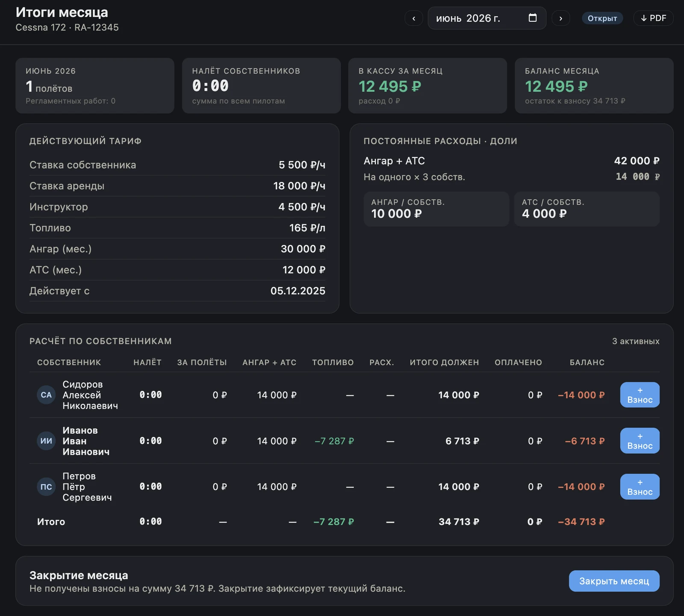Image resolution: width=684 pixels, height=616 pixels.
Task: Click the Иванов Иван Иванович owner name
Action: point(85,441)
